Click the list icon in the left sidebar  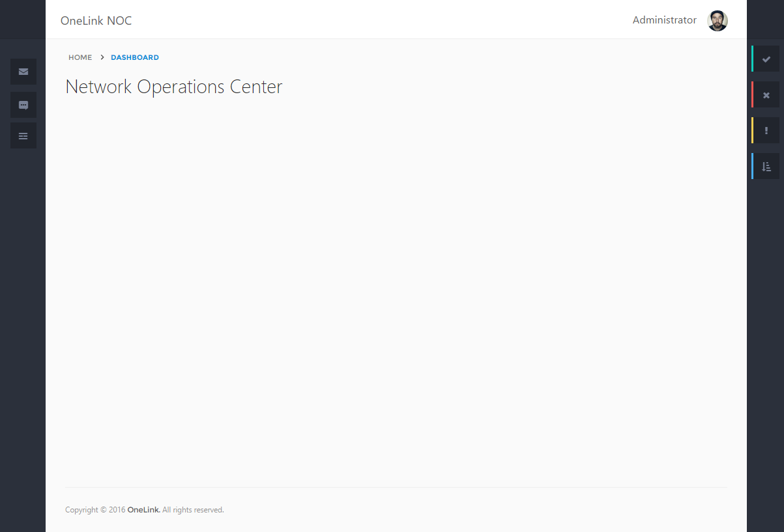[23, 135]
